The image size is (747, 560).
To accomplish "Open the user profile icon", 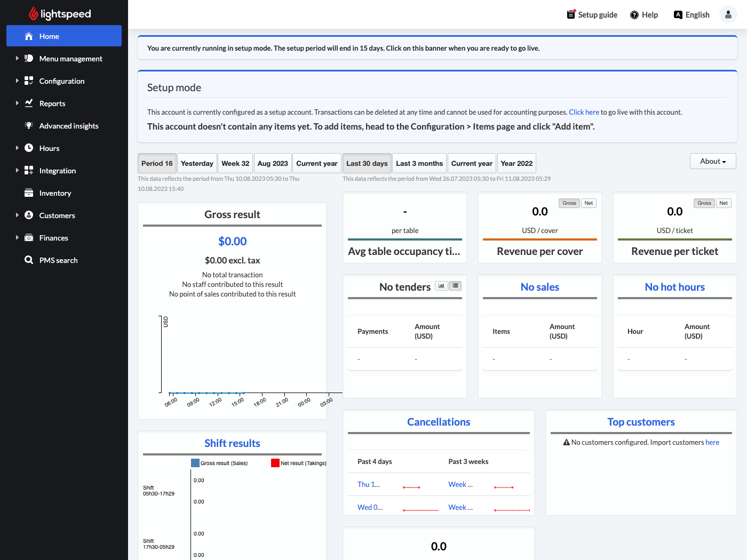I will pos(728,14).
